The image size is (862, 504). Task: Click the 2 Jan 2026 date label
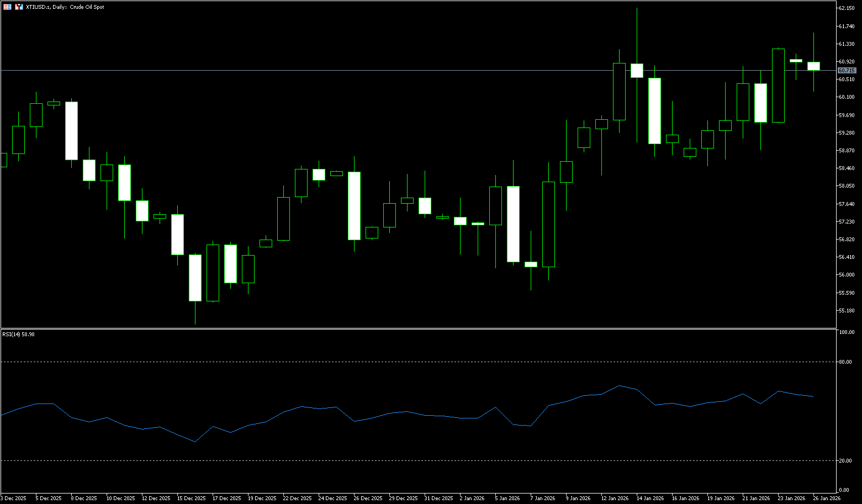pos(471,498)
